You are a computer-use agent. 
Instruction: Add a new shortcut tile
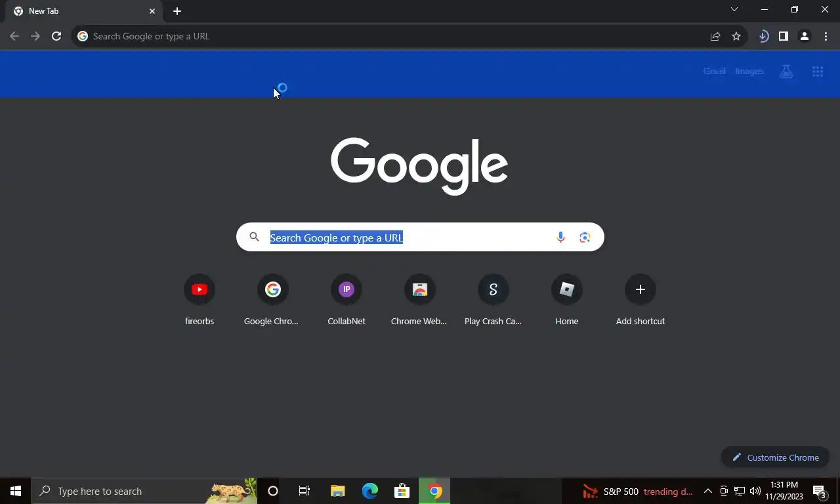tap(640, 301)
